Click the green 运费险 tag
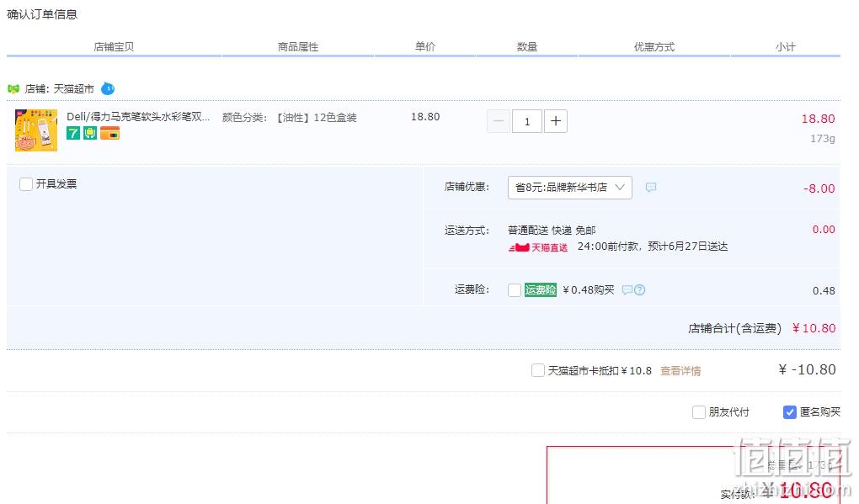The height and width of the screenshot is (504, 859). 540,290
